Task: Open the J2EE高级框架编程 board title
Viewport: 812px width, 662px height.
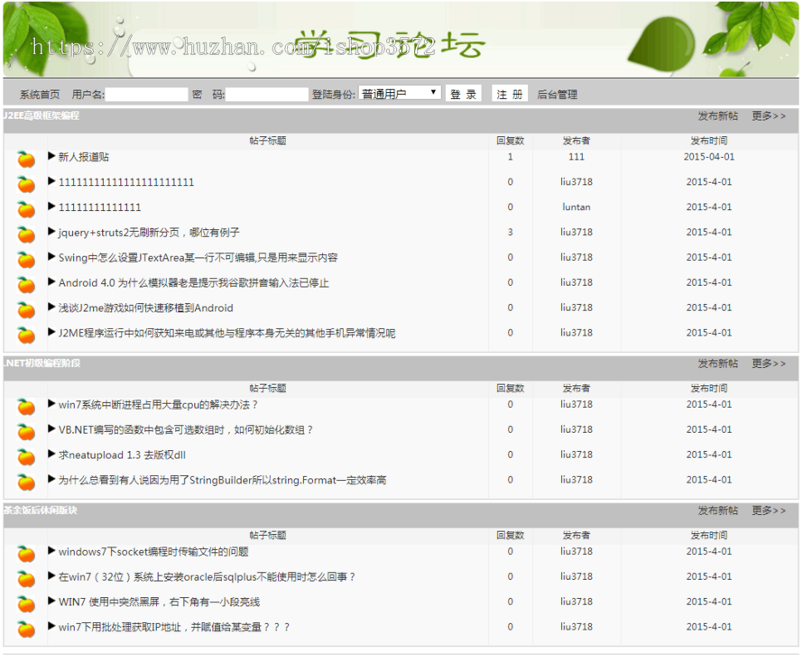Action: point(42,115)
